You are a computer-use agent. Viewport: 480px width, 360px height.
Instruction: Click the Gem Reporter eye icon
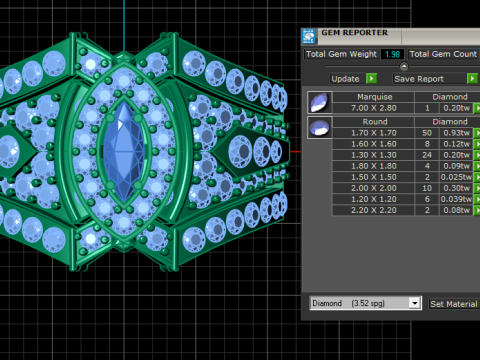pos(309,36)
